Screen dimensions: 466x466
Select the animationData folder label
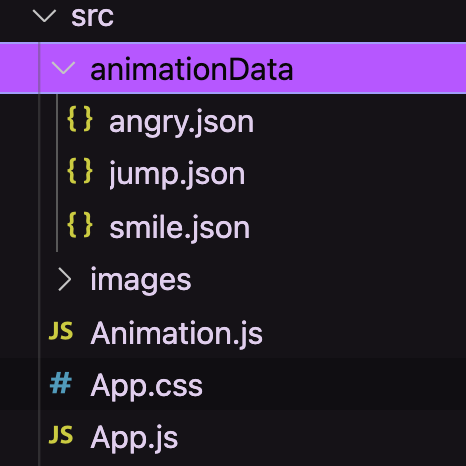[192, 69]
